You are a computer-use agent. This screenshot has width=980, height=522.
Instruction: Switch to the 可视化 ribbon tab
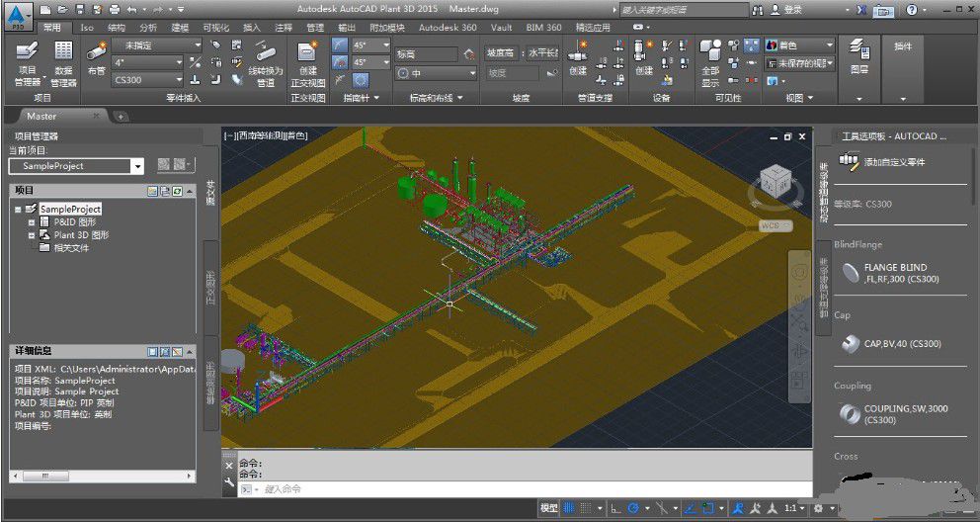pyautogui.click(x=215, y=28)
